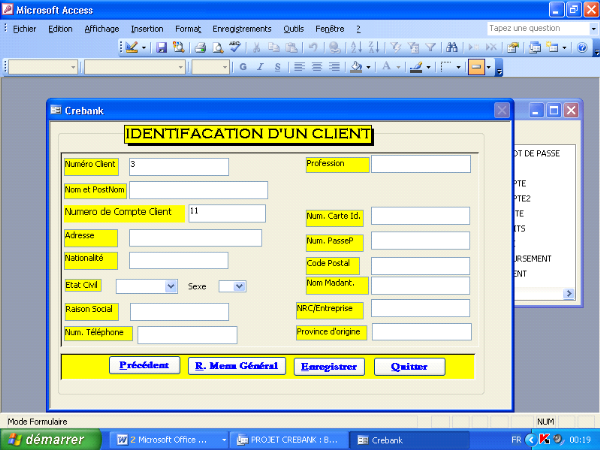
Task: Toggle underline (S) formatting button
Action: pyautogui.click(x=277, y=67)
